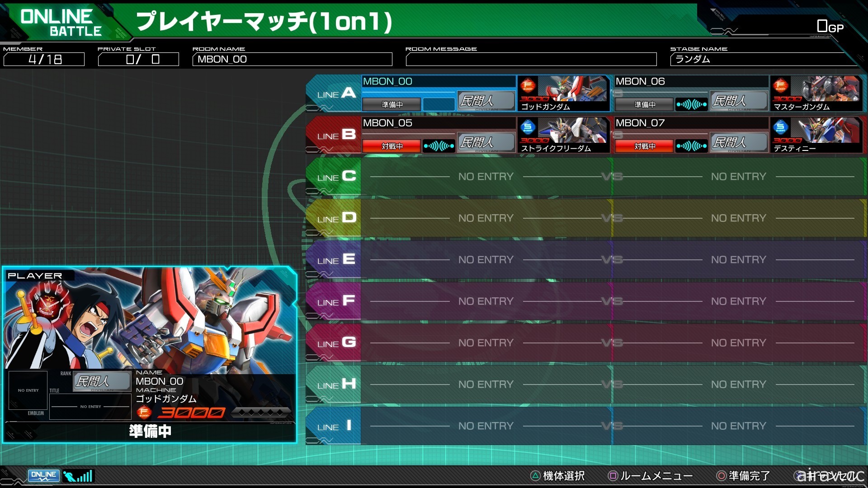This screenshot has height=488, width=868.
Task: Click the voice chat icon for MBON_06
Action: [692, 105]
